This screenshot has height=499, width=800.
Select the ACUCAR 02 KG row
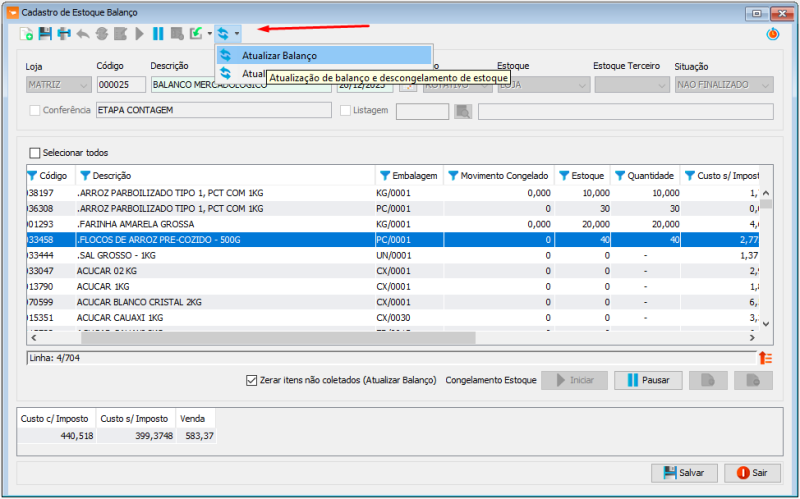pyautogui.click(x=393, y=271)
